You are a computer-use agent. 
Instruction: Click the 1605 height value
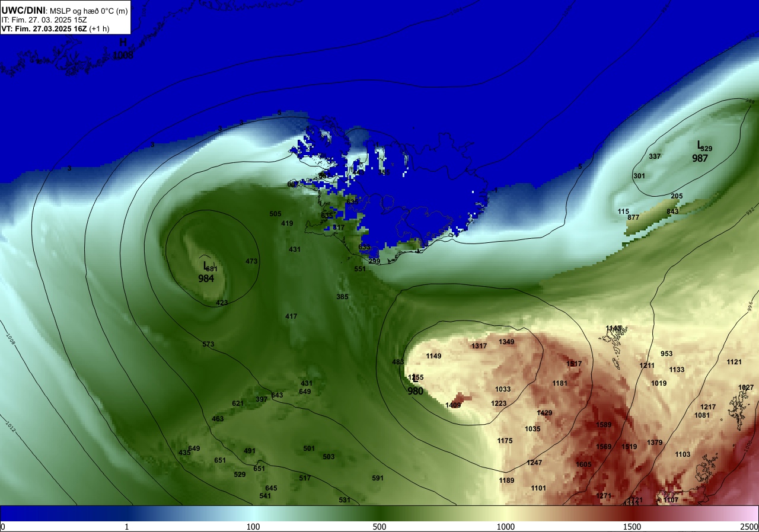point(583,464)
